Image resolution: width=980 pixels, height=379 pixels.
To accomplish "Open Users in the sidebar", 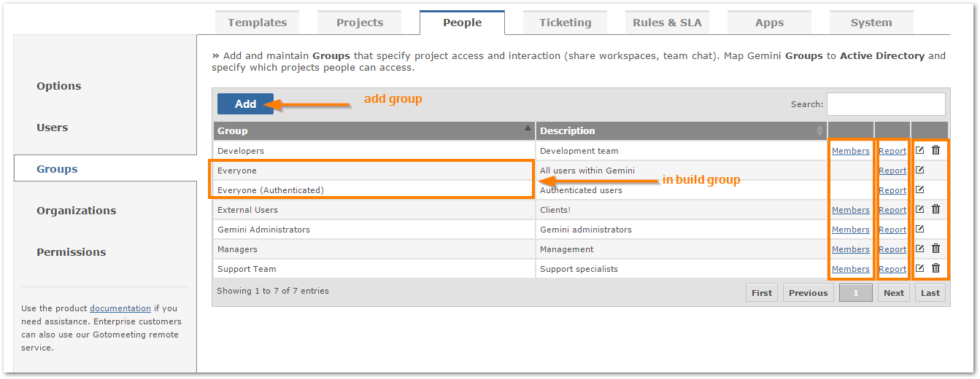I will [53, 128].
